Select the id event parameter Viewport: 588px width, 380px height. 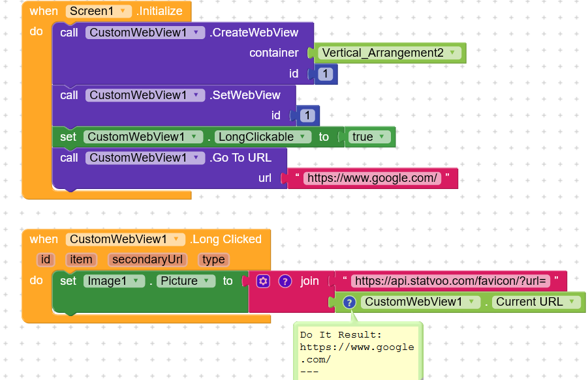[46, 260]
